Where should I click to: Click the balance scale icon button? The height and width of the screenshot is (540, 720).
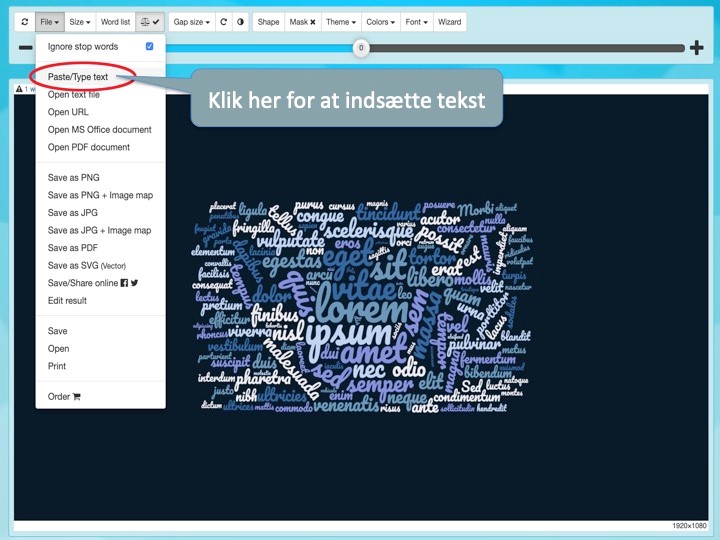pos(149,21)
